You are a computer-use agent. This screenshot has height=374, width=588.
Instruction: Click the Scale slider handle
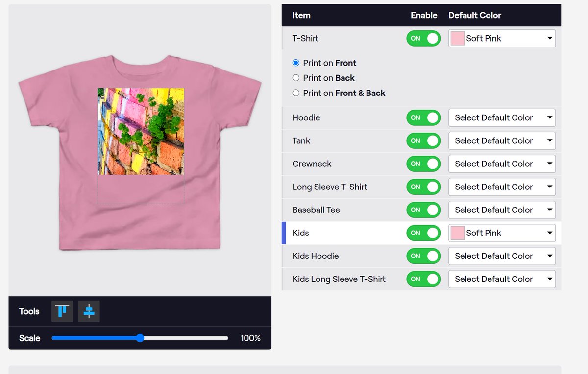tap(140, 338)
